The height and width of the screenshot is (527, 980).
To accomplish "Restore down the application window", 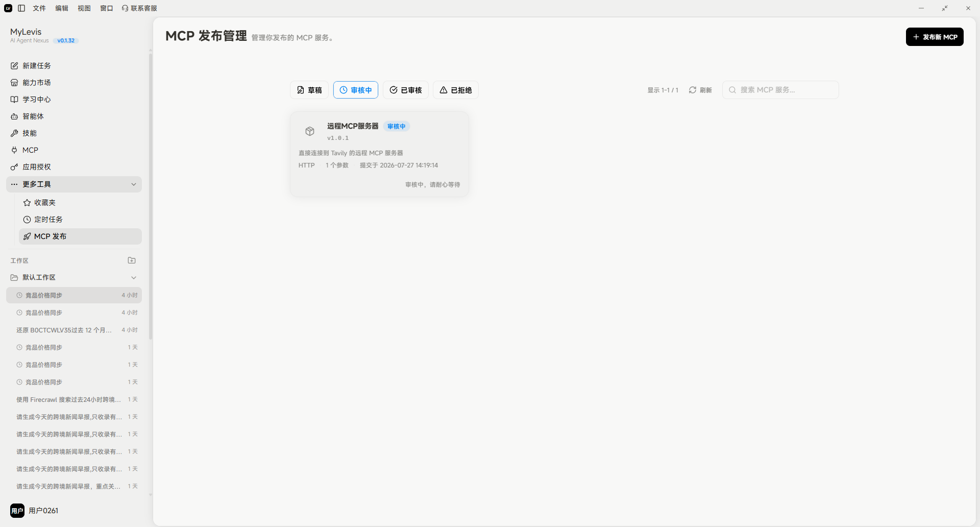I will point(945,8).
